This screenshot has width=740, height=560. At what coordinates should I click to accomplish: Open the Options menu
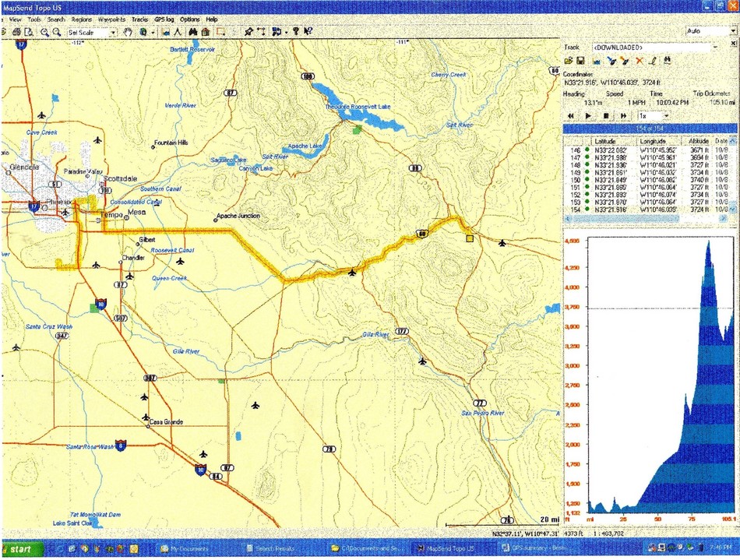coord(190,19)
